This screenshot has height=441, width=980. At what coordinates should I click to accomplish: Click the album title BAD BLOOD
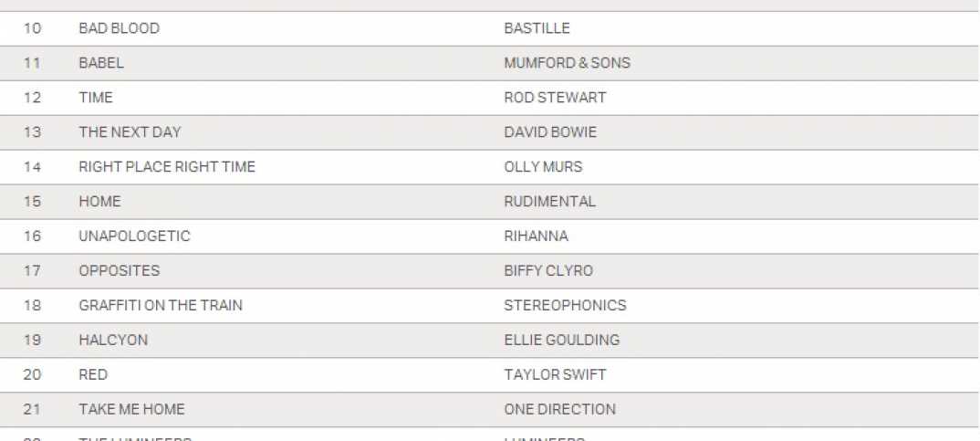tap(119, 28)
